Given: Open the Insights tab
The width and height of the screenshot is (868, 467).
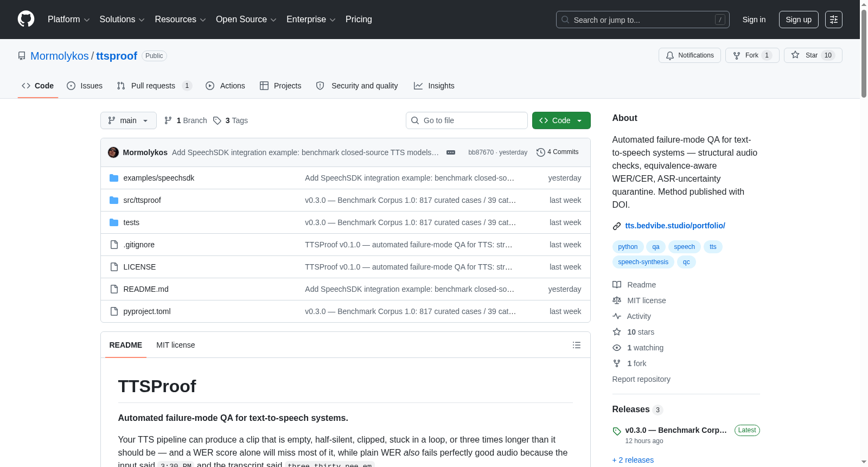Looking at the screenshot, I should click(x=434, y=86).
